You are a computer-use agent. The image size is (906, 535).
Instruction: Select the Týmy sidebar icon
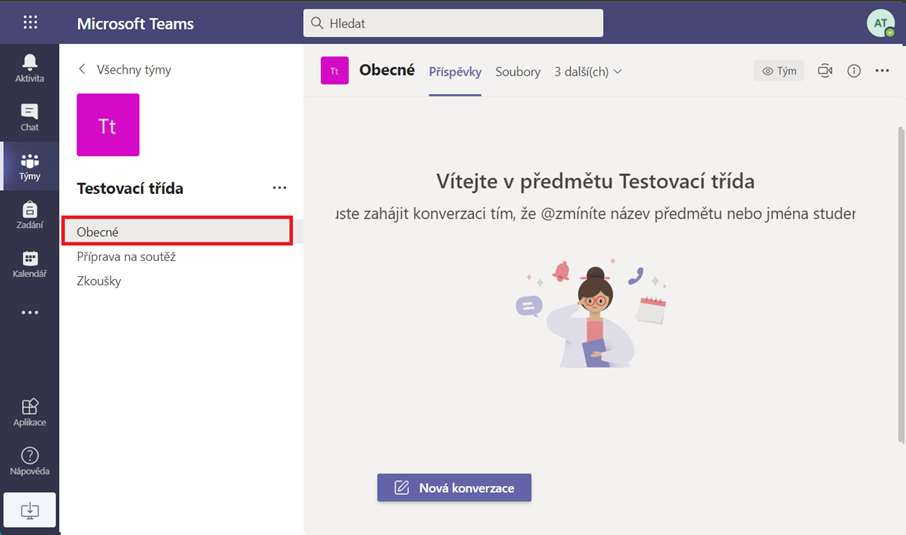tap(29, 166)
